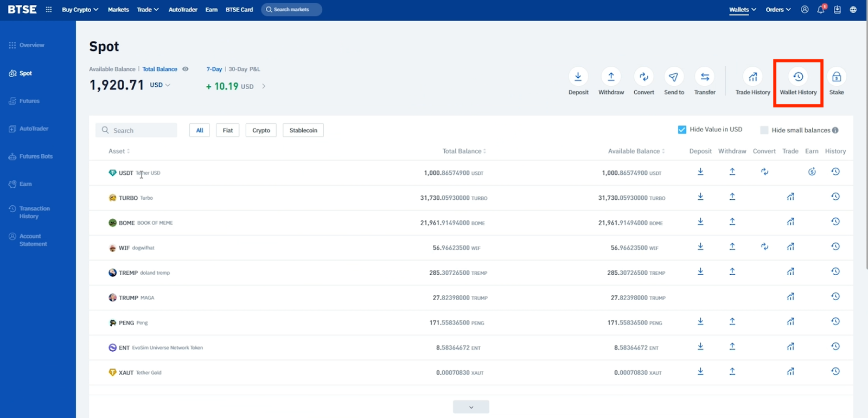This screenshot has width=868, height=418.
Task: Click the Deposit icon in top actions
Action: coord(578,77)
